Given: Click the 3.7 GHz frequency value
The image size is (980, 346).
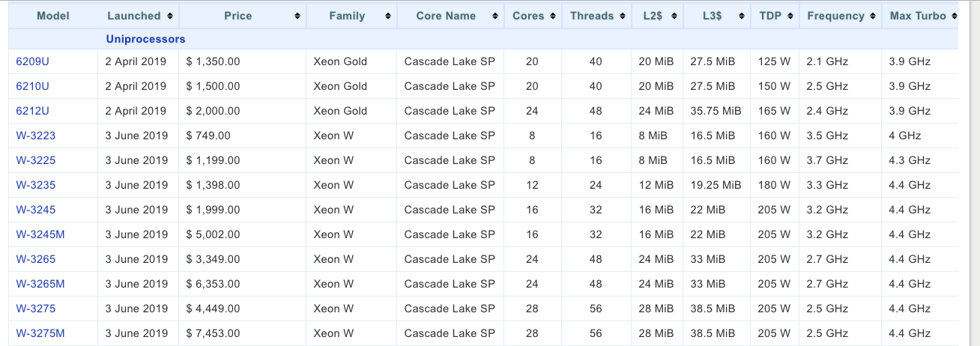Looking at the screenshot, I should point(827,160).
